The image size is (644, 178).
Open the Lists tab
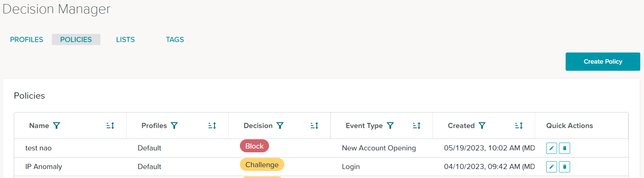tap(125, 39)
